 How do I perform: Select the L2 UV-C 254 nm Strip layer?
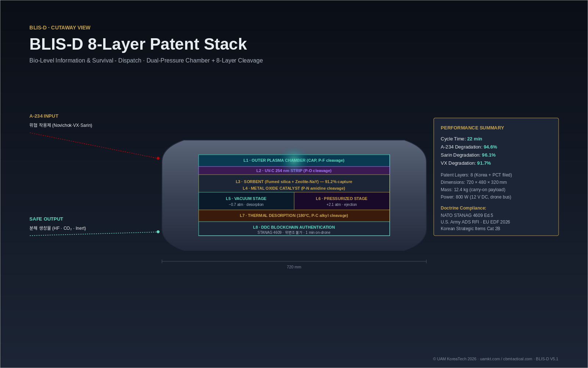(x=294, y=171)
